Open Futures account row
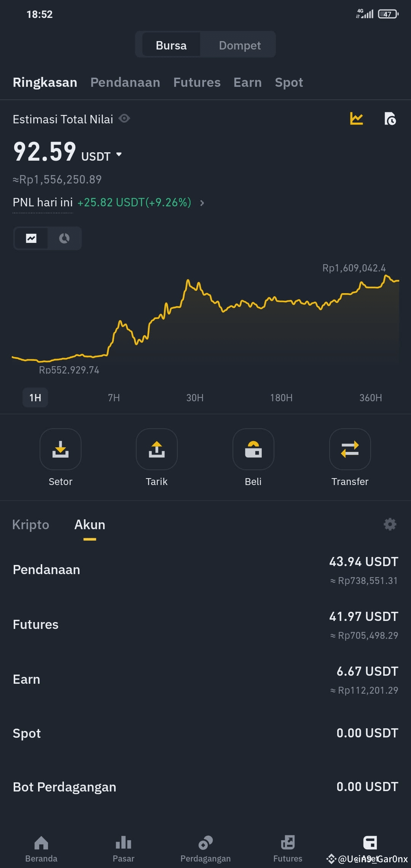 click(205, 624)
